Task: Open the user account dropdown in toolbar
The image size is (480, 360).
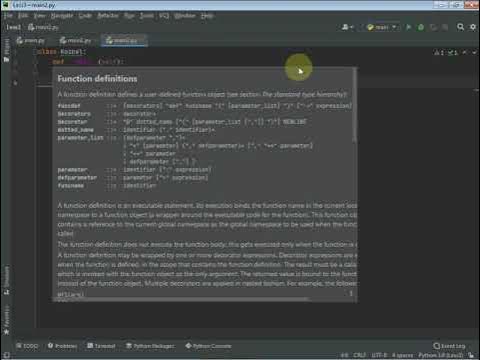Action: [347, 27]
